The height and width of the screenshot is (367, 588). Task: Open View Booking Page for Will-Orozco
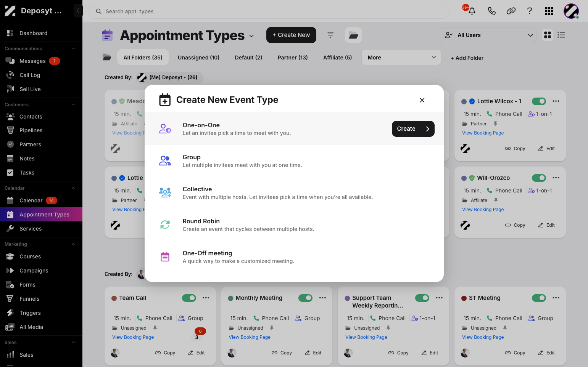click(483, 210)
